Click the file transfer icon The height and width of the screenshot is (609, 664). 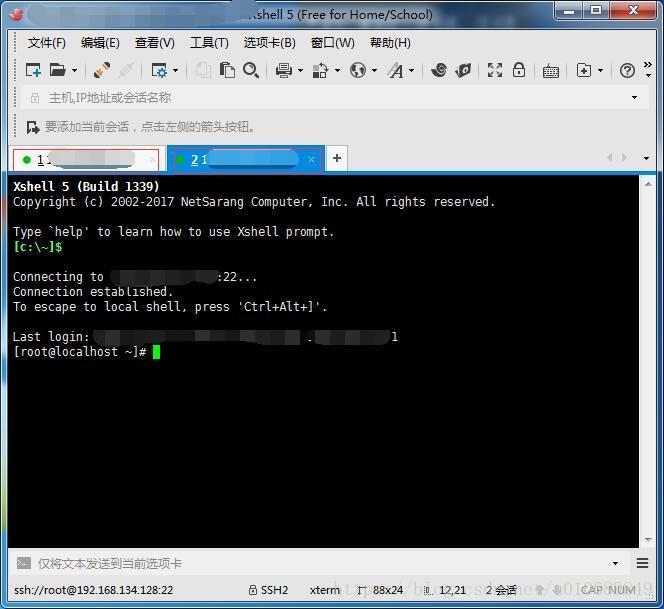click(321, 70)
